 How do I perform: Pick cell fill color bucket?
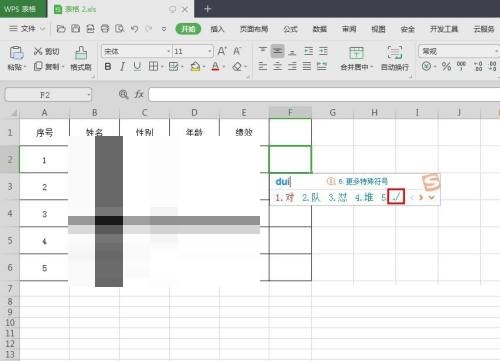point(195,66)
